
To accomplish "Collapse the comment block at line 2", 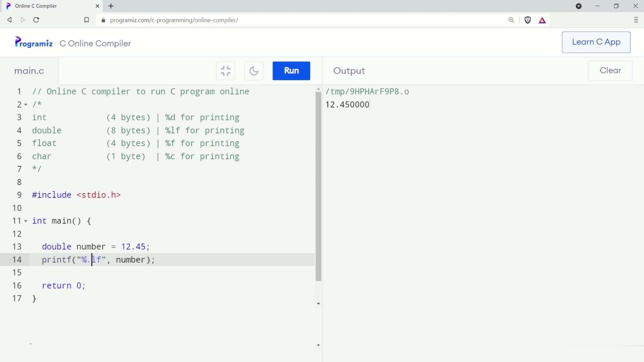I will pyautogui.click(x=26, y=105).
